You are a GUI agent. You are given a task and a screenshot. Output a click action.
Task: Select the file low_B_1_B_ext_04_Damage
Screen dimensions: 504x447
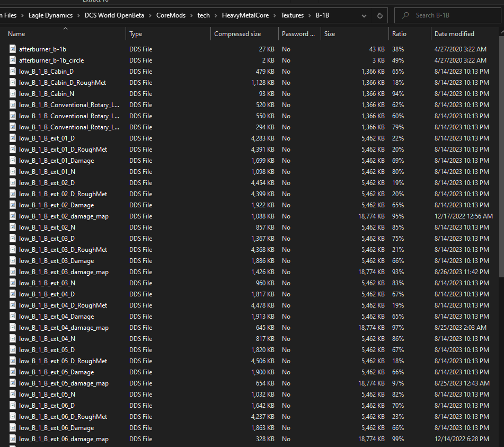pyautogui.click(x=57, y=317)
